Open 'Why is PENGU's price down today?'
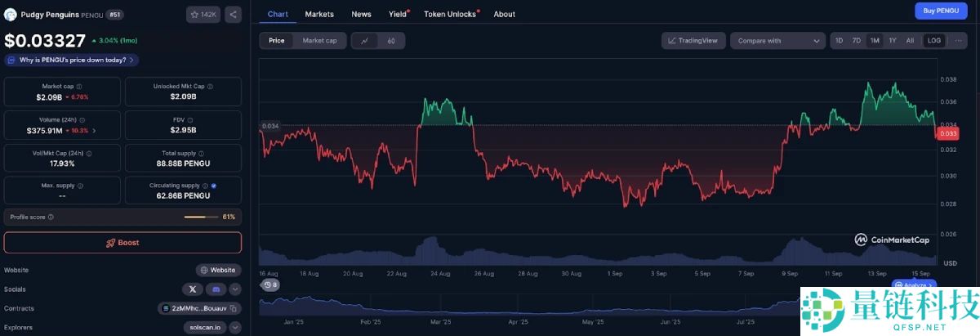The height and width of the screenshot is (336, 980). click(72, 60)
